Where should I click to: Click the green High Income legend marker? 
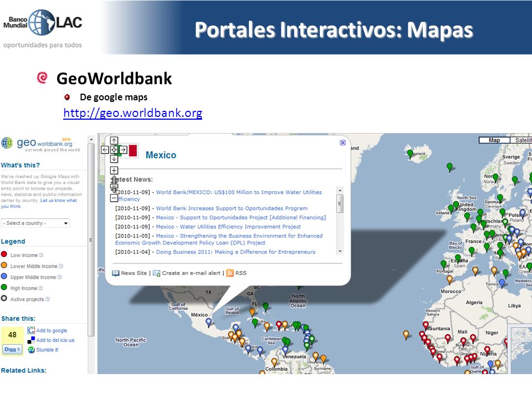[4, 288]
